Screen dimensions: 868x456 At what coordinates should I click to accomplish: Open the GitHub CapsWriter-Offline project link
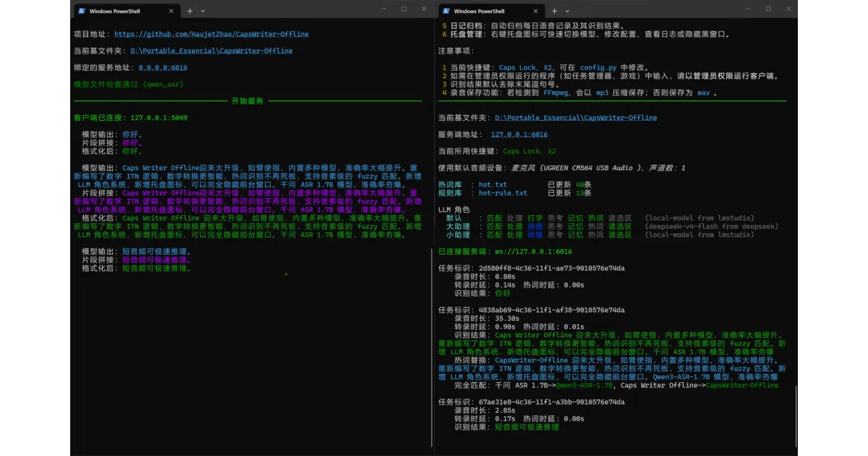click(x=211, y=34)
